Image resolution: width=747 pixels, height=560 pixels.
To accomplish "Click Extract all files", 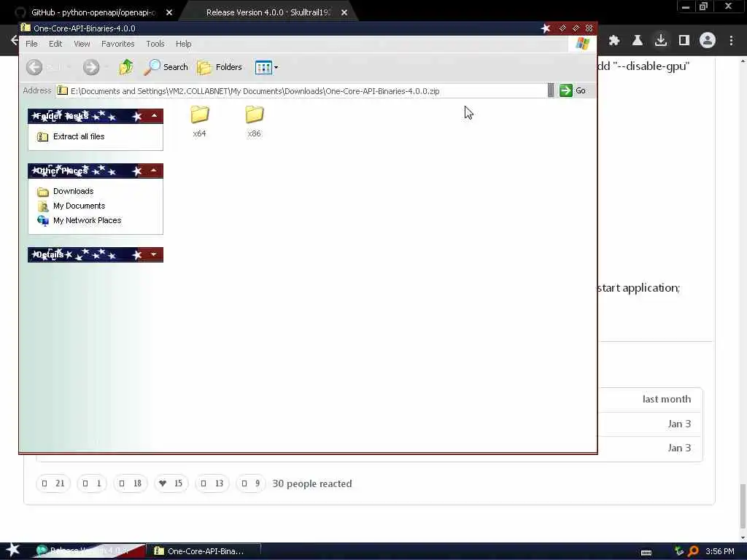I will tap(79, 136).
